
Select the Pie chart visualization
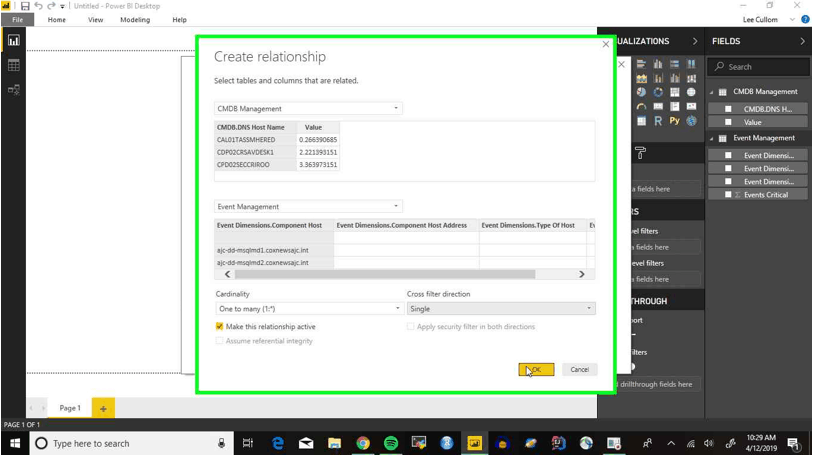[x=642, y=92]
